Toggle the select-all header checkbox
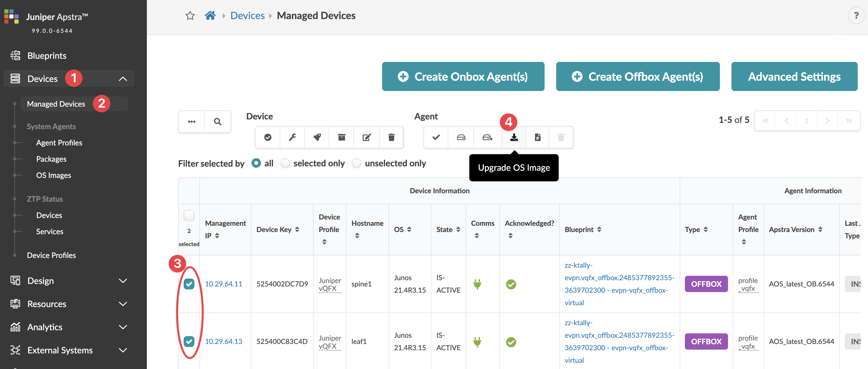The height and width of the screenshot is (369, 868). (189, 215)
